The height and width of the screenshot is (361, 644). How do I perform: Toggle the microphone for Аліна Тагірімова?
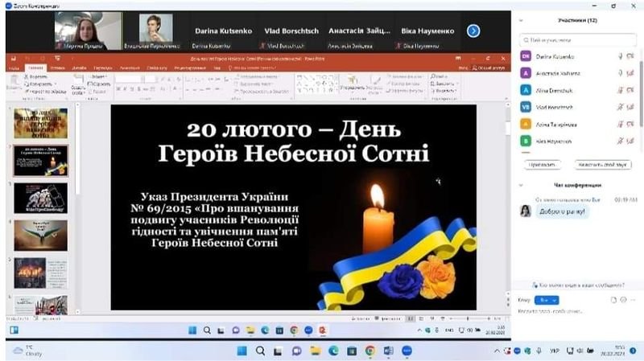tap(619, 124)
